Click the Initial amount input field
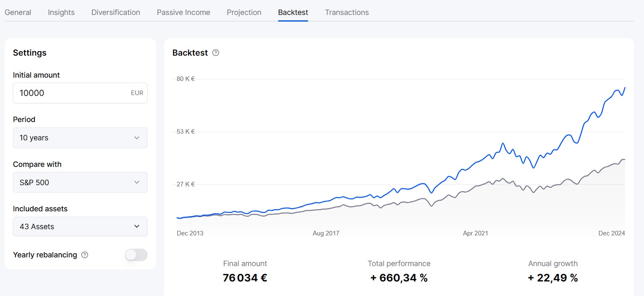 click(x=80, y=93)
